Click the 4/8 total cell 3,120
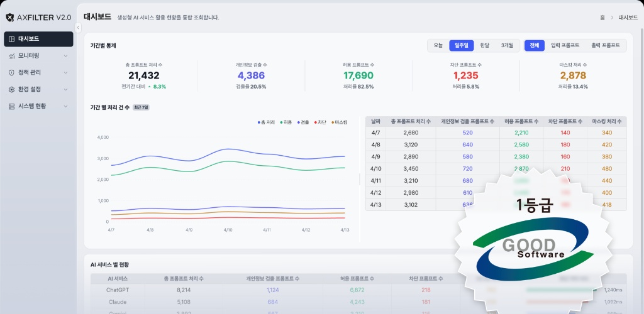644x314 pixels. point(411,144)
